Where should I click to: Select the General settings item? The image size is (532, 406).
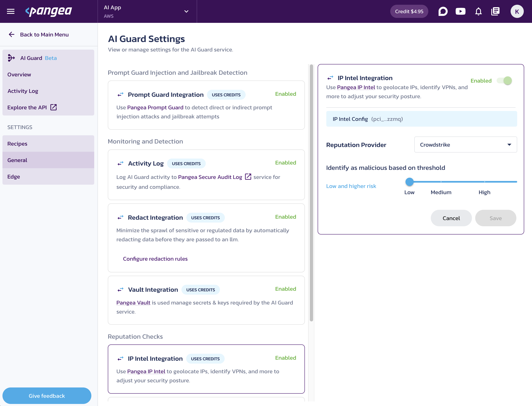(48, 160)
